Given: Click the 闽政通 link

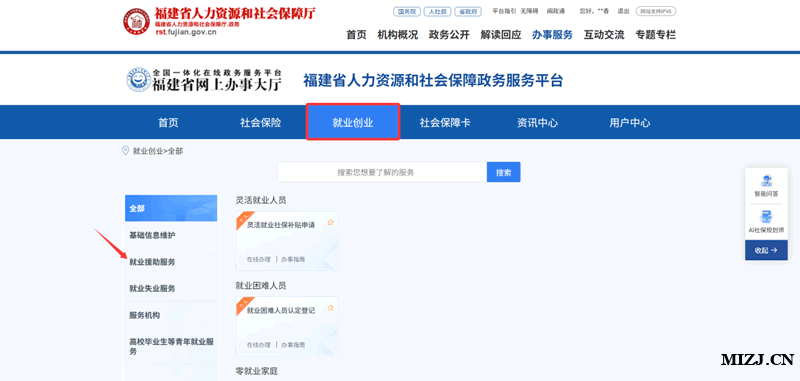Looking at the screenshot, I should pyautogui.click(x=556, y=11).
